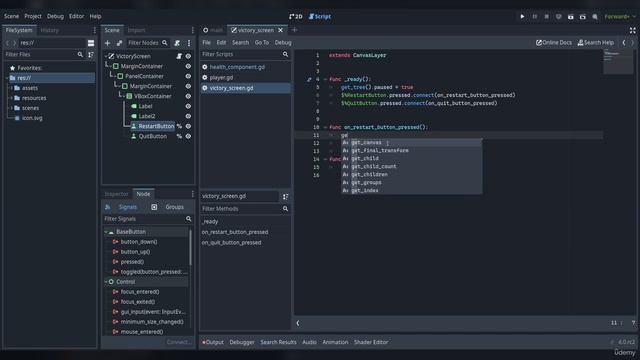Image resolution: width=640 pixels, height=360 pixels.
Task: Switch to the Script workspace
Action: tap(320, 17)
